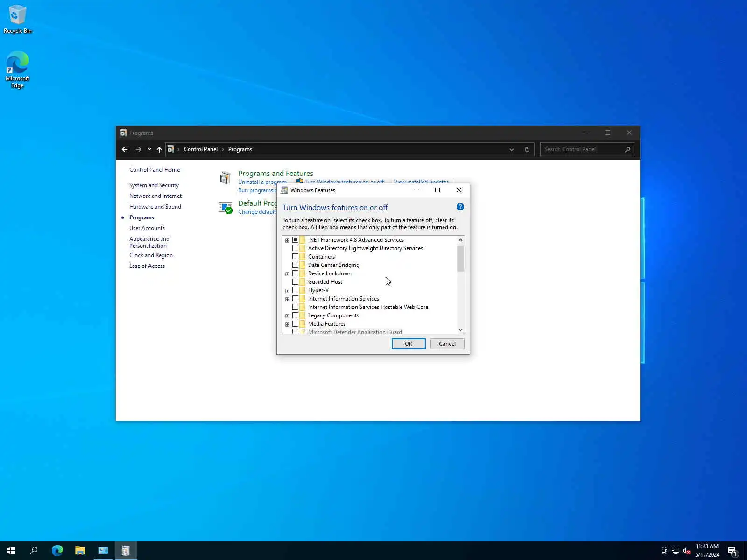This screenshot has width=747, height=560.
Task: Open the network status tray icon
Action: [x=676, y=551]
